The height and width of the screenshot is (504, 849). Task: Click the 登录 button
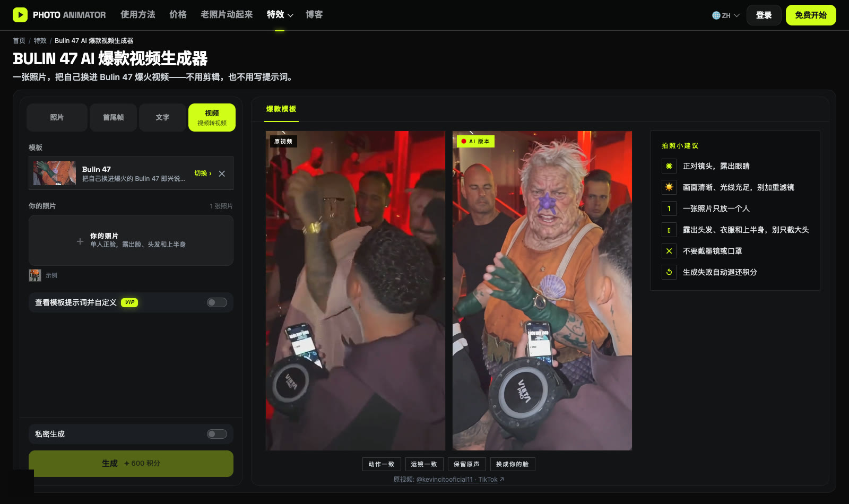(x=764, y=15)
